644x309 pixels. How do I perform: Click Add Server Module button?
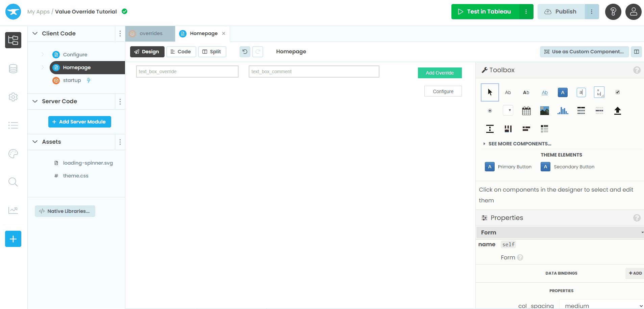(x=80, y=122)
